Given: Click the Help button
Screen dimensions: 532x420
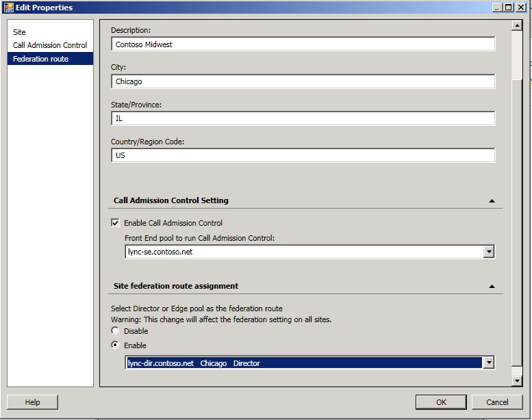Looking at the screenshot, I should (x=32, y=402).
